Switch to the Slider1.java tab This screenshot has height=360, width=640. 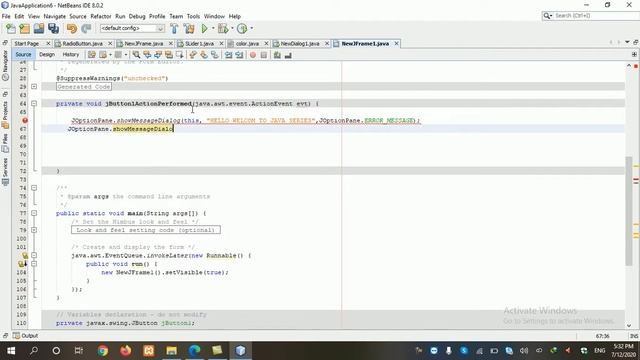pos(199,43)
